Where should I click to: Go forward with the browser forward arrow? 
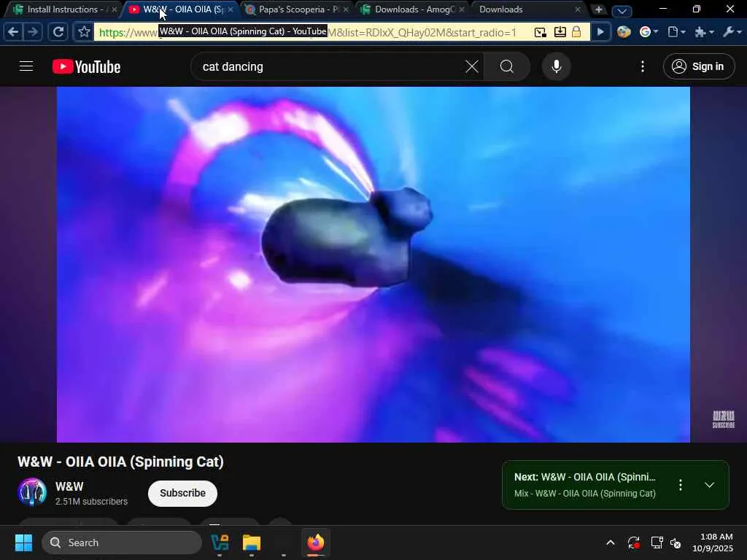[x=33, y=32]
